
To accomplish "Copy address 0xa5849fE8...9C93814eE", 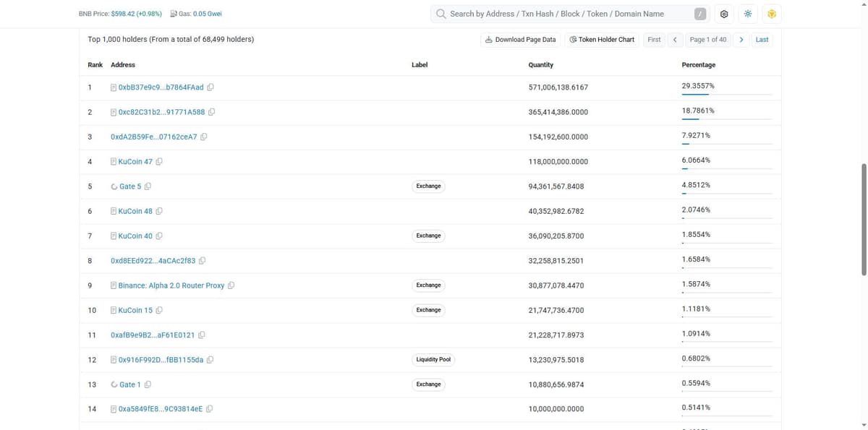I will click(x=210, y=409).
